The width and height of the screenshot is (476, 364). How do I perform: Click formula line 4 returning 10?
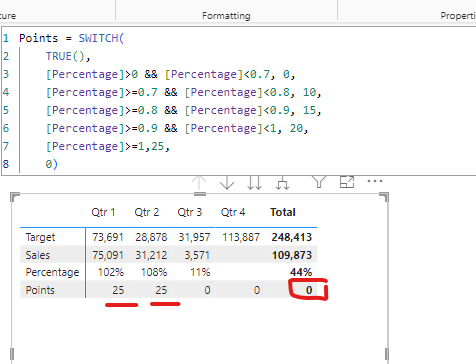point(183,92)
